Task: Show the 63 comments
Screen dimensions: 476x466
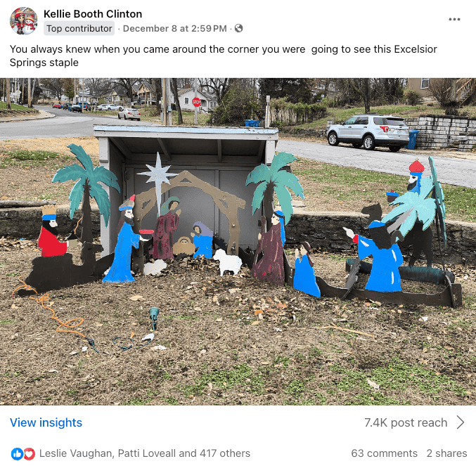Action: pos(385,453)
